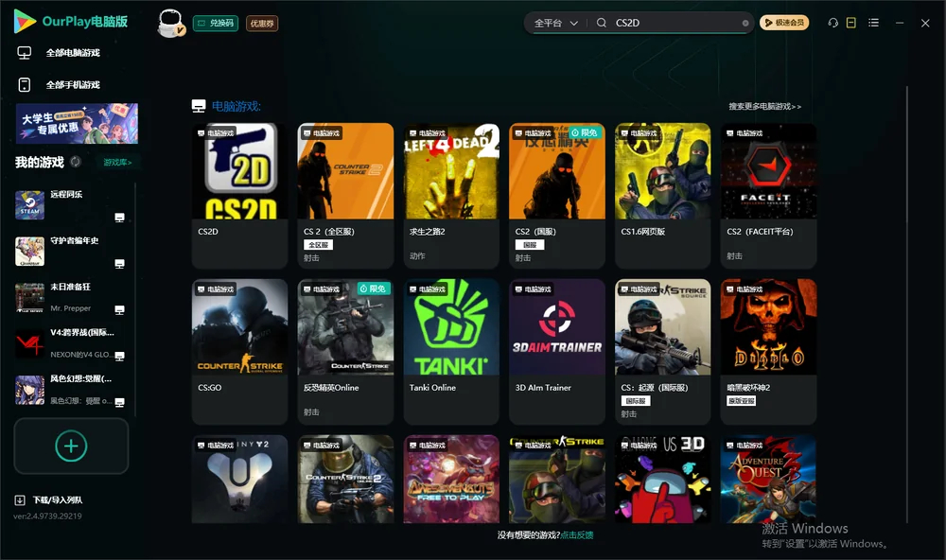Screen dimensions: 946x560
Task: Open the Tanki Online game card
Action: pos(451,352)
